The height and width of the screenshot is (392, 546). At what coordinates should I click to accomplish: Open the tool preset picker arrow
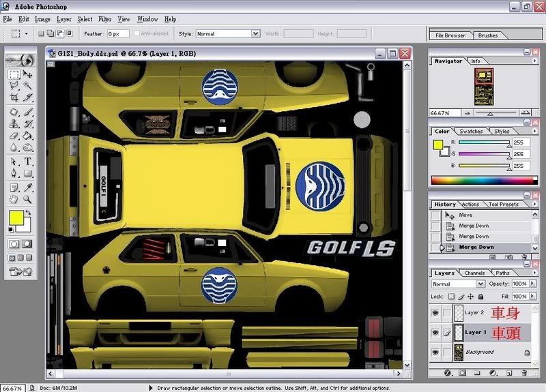coord(26,33)
